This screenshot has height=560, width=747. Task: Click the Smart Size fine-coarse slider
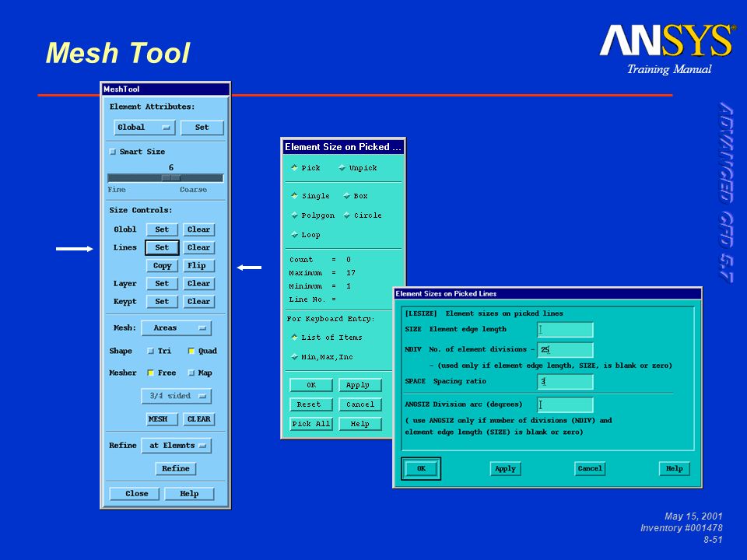point(165,178)
